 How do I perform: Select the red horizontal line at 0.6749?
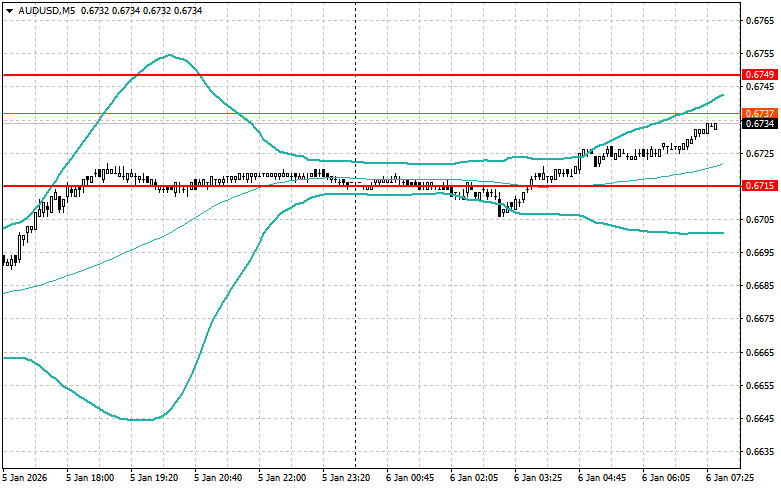371,75
